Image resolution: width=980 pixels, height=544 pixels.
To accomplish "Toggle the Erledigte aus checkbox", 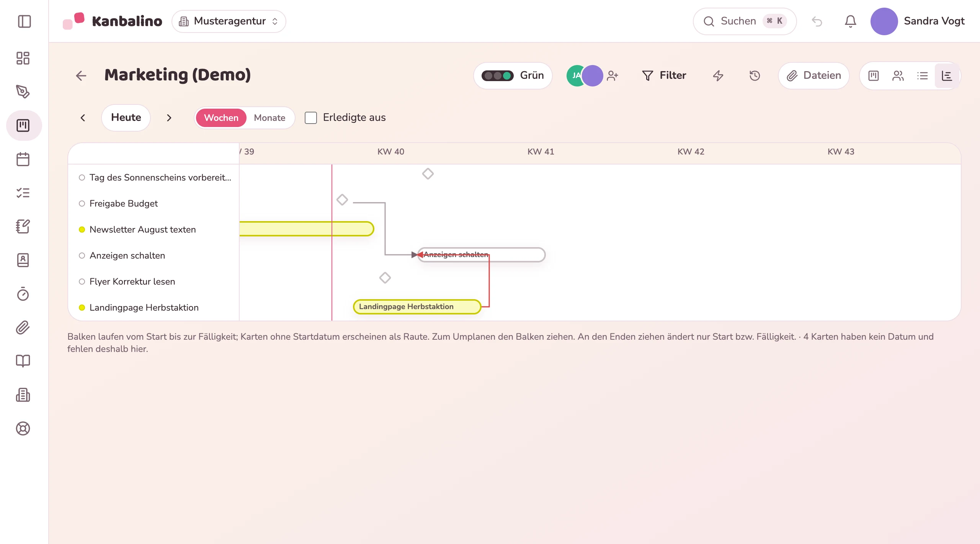I will coord(311,118).
